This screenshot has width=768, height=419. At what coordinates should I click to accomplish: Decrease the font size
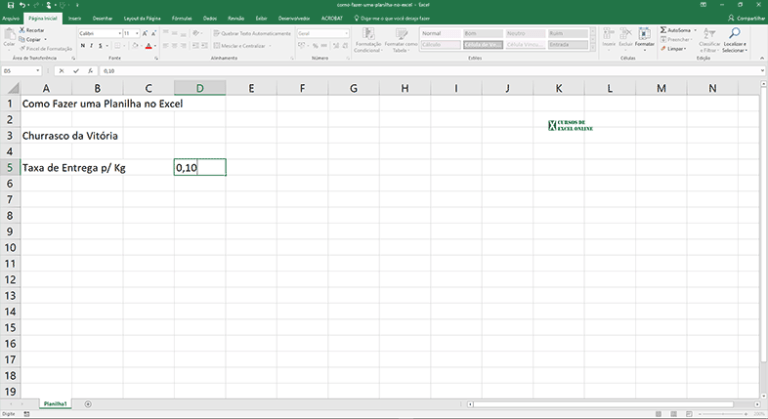(x=154, y=33)
